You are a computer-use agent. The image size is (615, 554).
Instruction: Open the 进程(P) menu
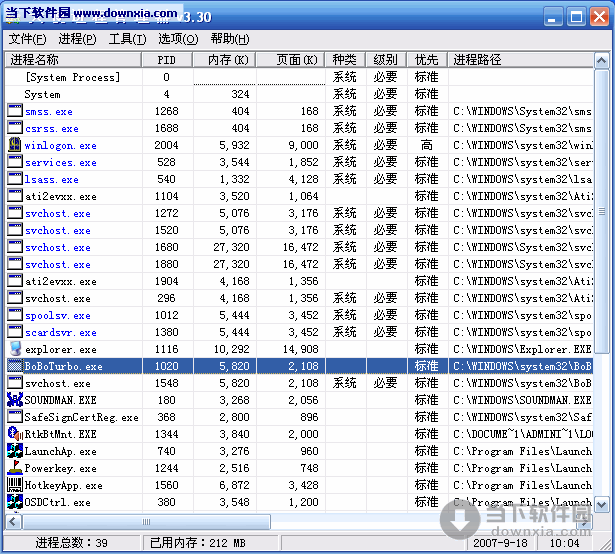pyautogui.click(x=77, y=39)
